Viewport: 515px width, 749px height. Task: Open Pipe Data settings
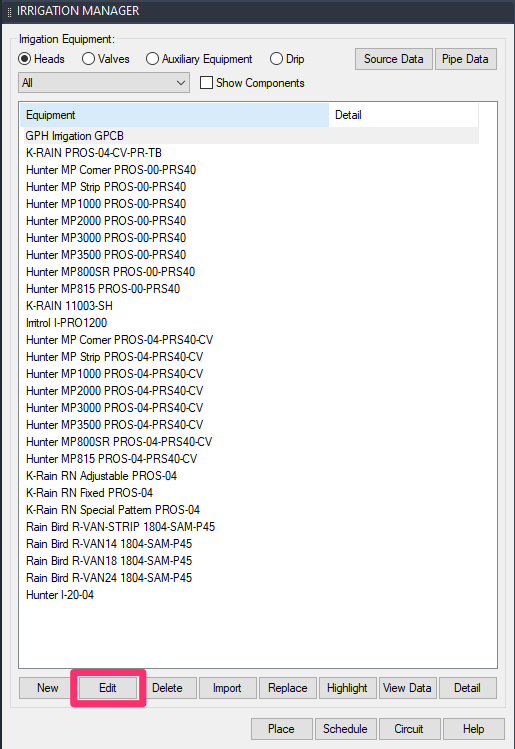[x=465, y=59]
